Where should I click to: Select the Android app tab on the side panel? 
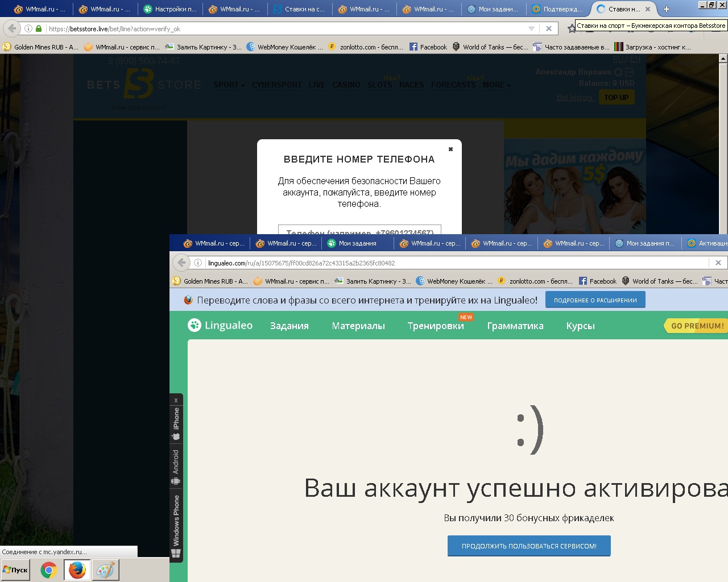click(x=176, y=467)
